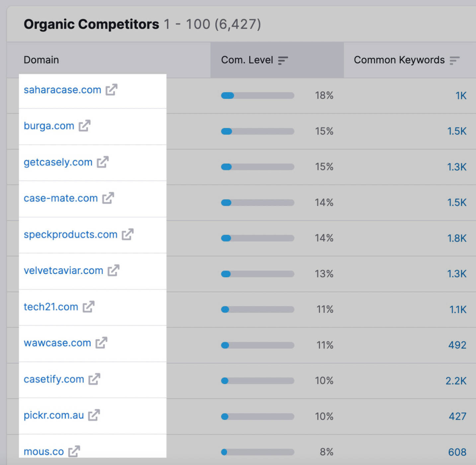The width and height of the screenshot is (476, 465).
Task: Click the 8% competition level bar
Action: pyautogui.click(x=258, y=452)
